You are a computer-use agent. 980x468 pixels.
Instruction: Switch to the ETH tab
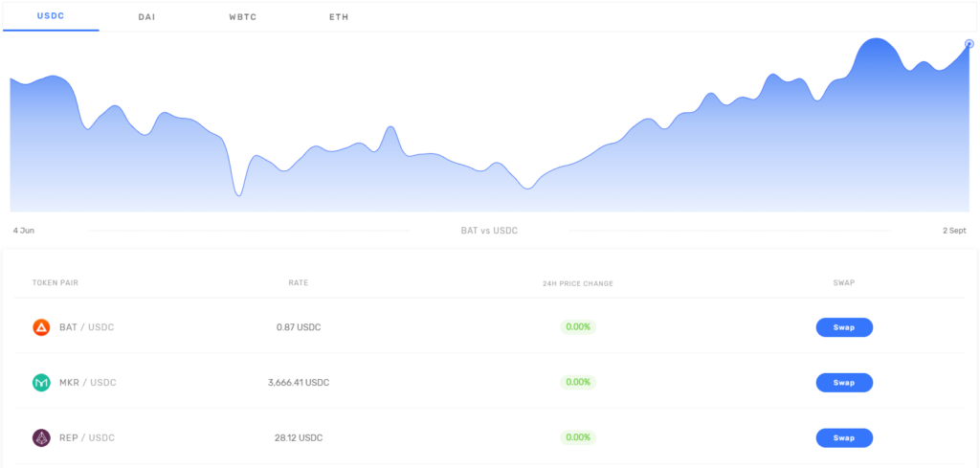coord(339,17)
